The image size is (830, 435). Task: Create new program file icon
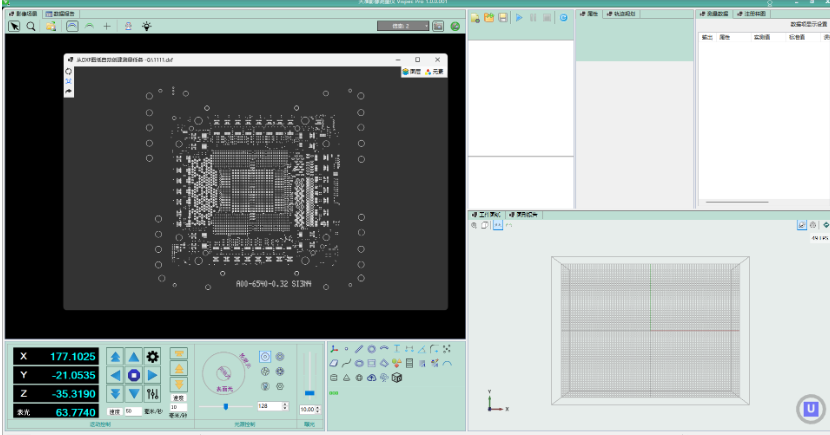pyautogui.click(x=475, y=18)
